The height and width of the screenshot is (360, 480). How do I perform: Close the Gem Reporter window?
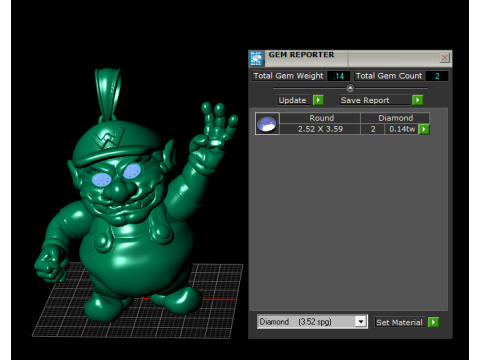tap(445, 58)
